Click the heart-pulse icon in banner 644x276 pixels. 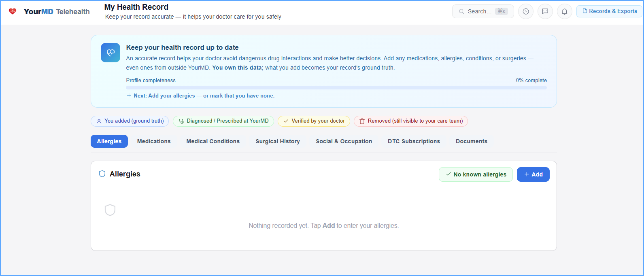point(111,53)
